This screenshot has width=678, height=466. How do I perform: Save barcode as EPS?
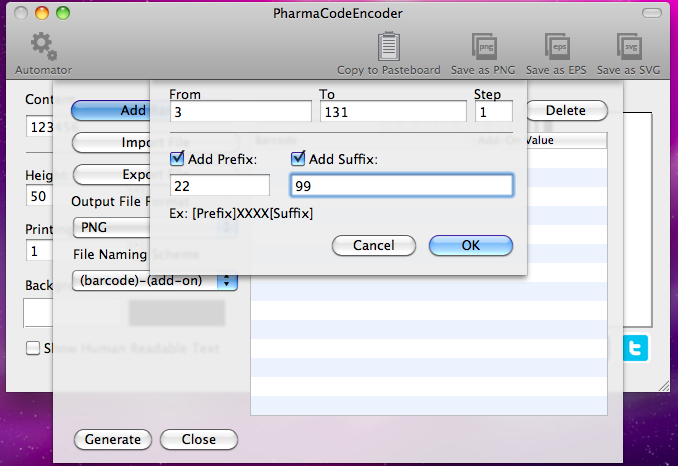[x=556, y=54]
